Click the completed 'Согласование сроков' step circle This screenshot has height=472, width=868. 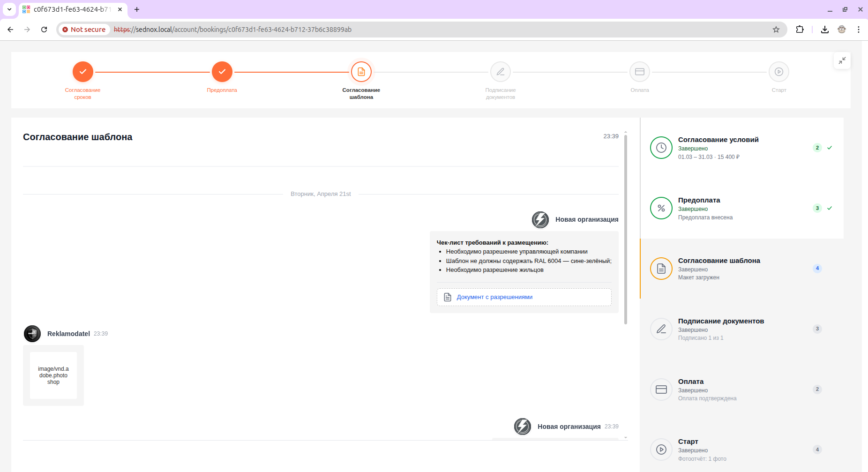[83, 72]
